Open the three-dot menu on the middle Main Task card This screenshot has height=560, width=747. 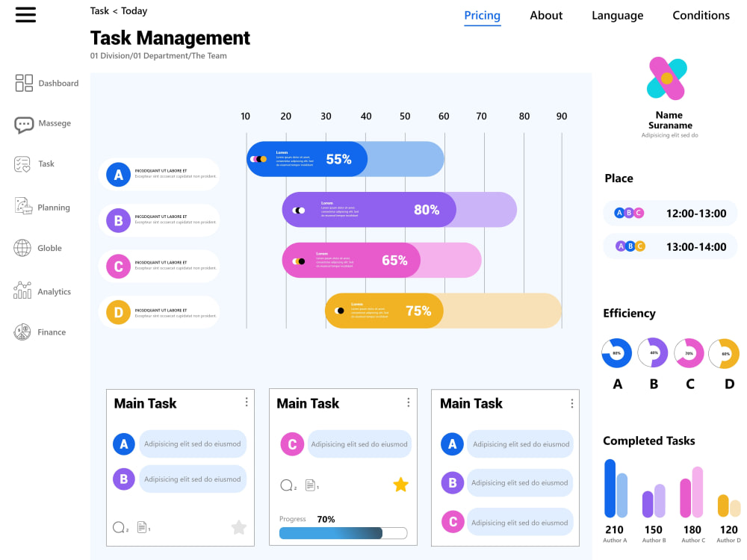tap(409, 402)
